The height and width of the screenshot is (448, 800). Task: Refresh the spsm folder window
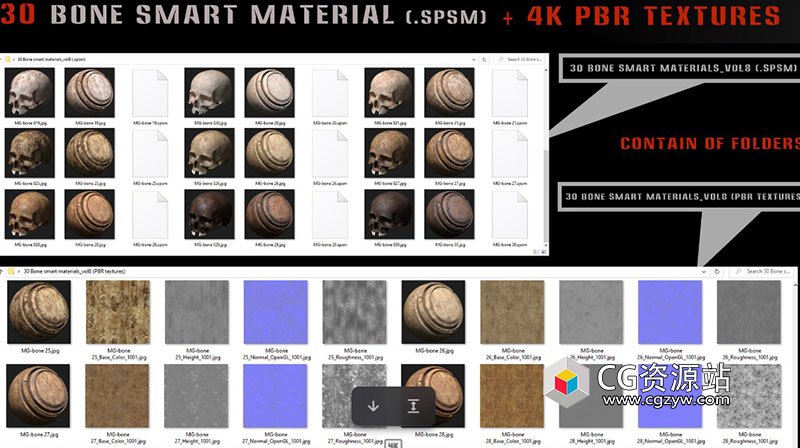(484, 60)
